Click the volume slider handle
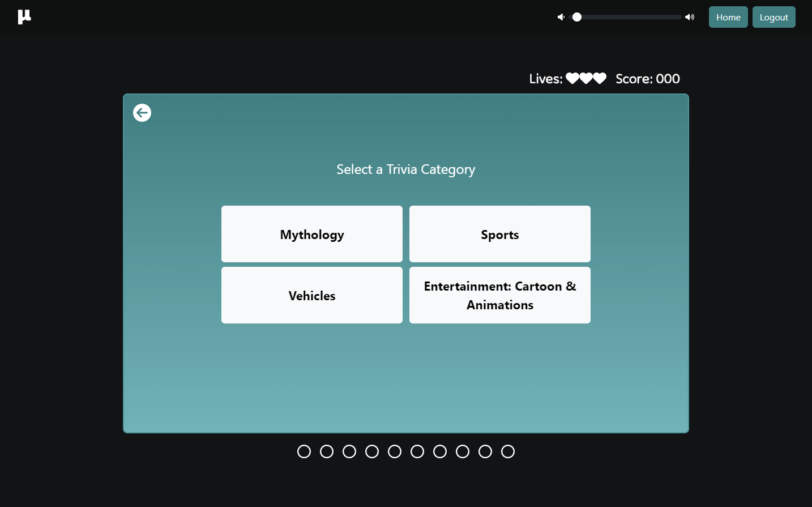 [x=577, y=17]
